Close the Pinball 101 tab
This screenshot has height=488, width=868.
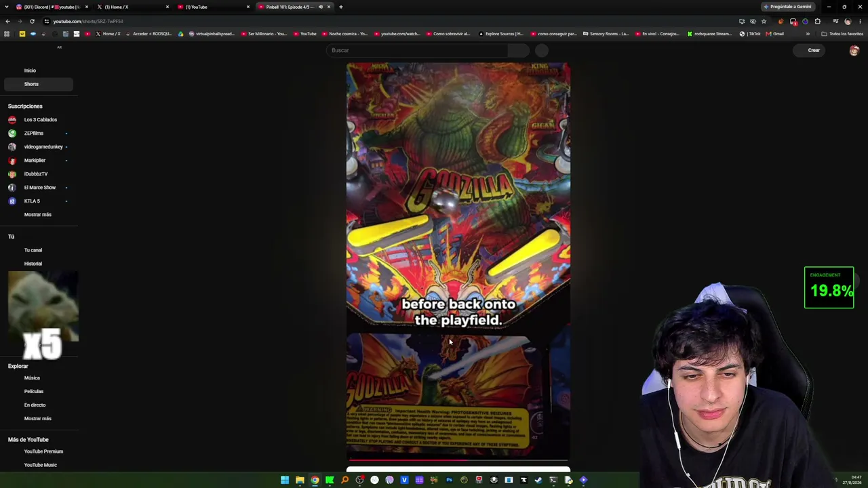coord(329,7)
